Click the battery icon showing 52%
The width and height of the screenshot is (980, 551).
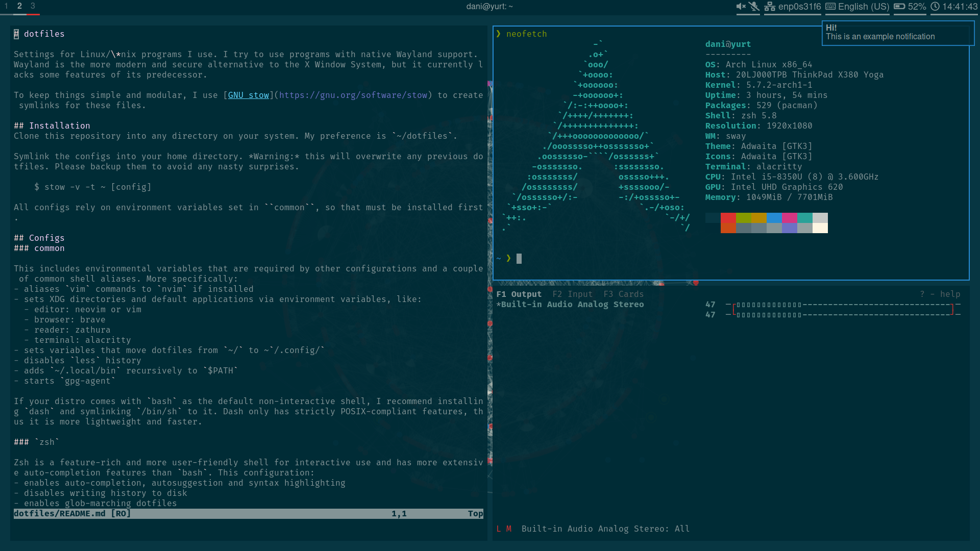[899, 7]
